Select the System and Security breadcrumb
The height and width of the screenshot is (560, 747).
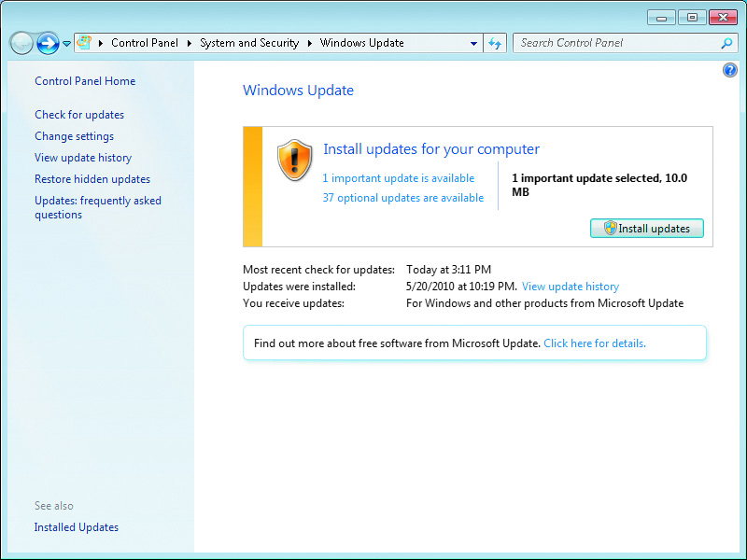(249, 43)
